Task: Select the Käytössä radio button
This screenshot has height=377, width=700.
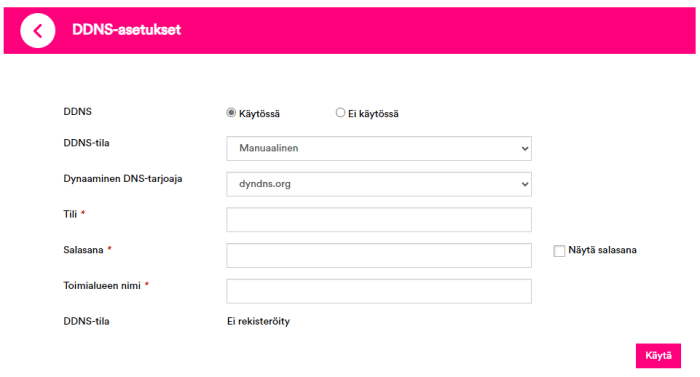Action: [x=231, y=113]
